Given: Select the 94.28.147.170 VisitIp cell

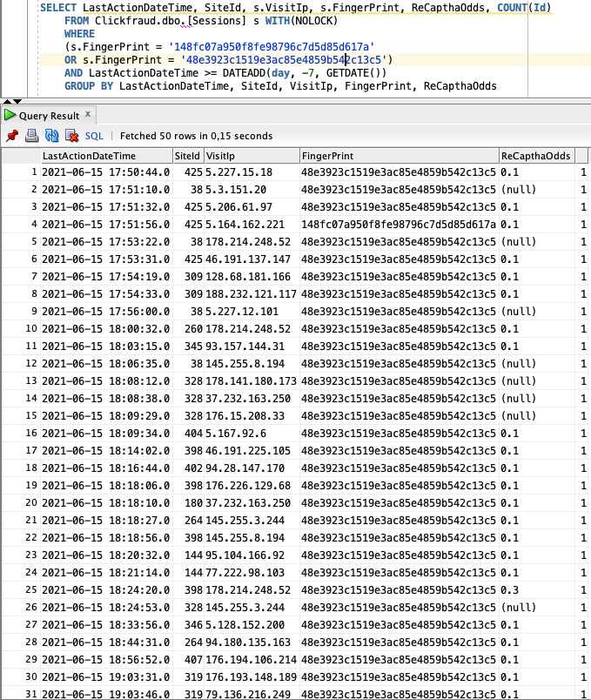Looking at the screenshot, I should pyautogui.click(x=252, y=468).
